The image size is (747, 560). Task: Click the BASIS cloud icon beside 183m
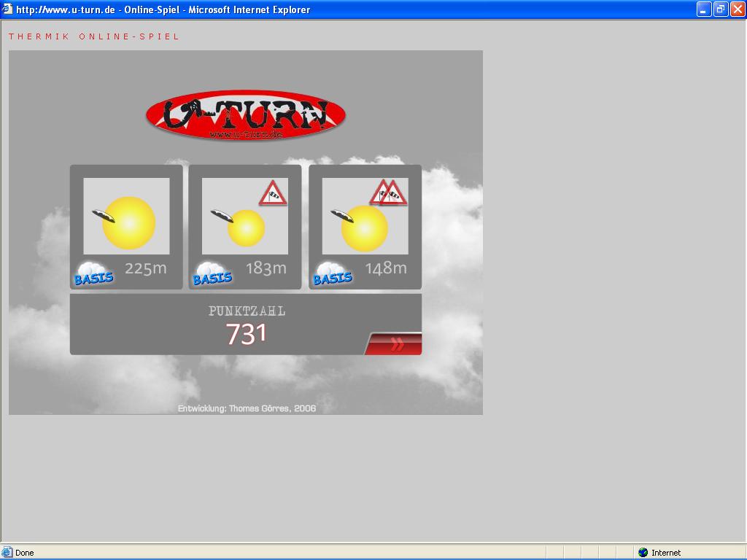(212, 274)
